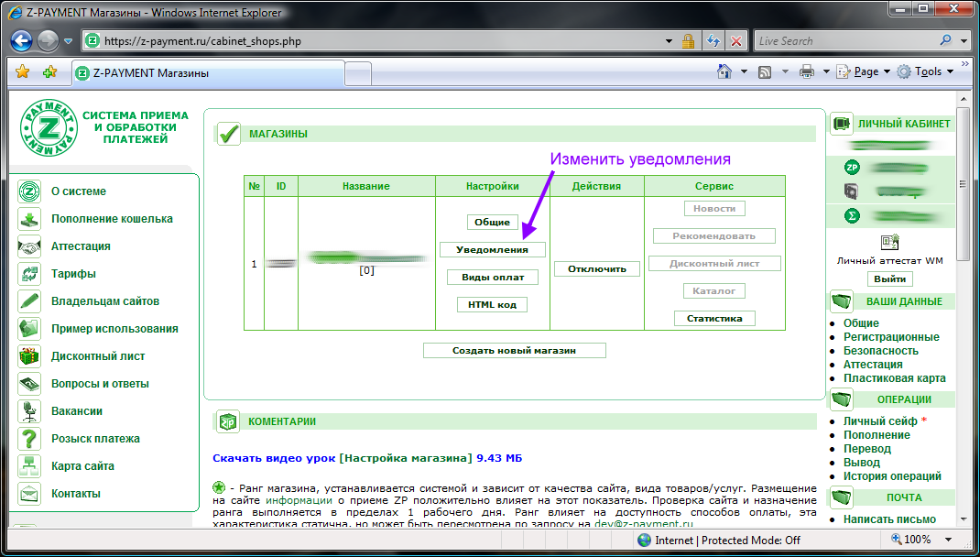
Task: Click Создать новый магазин button
Action: point(515,350)
